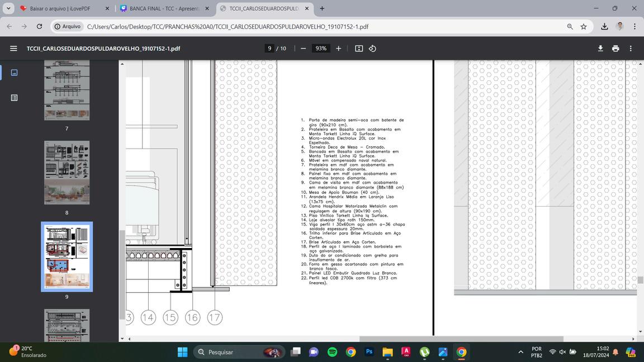The height and width of the screenshot is (362, 644).
Task: Open a new browser tab
Action: point(322,8)
